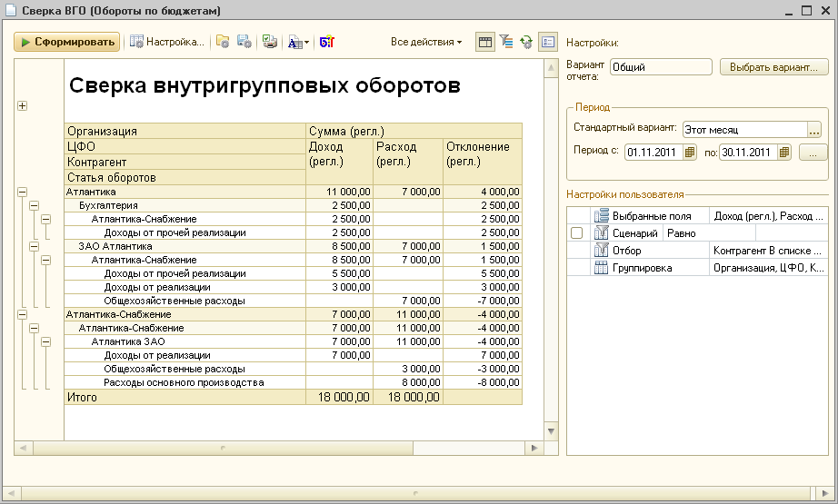Open the Все действия menu

[x=425, y=42]
